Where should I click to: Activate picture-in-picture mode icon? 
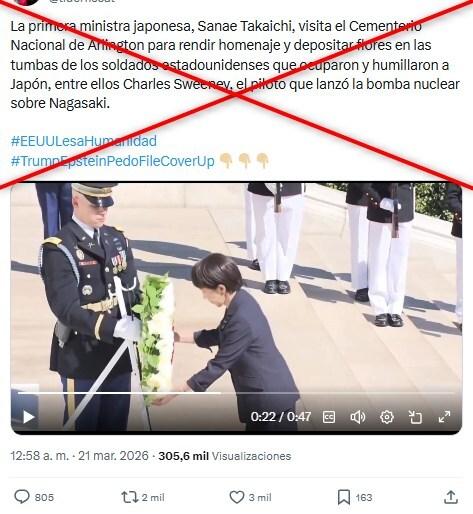click(x=415, y=417)
